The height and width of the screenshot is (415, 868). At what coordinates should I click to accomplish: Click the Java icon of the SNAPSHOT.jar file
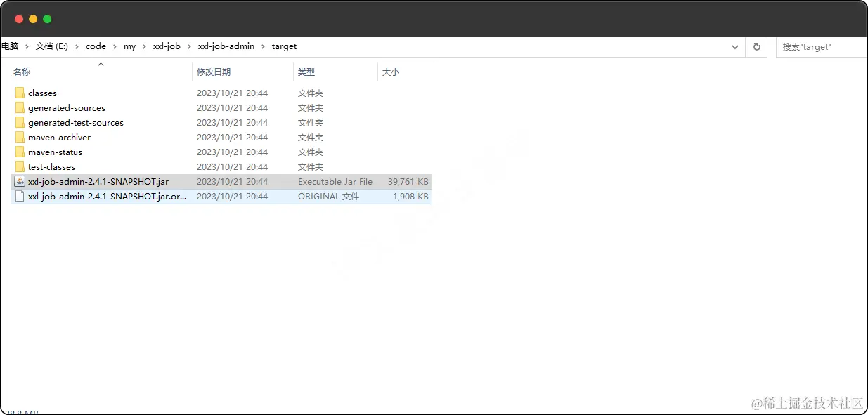pyautogui.click(x=20, y=181)
